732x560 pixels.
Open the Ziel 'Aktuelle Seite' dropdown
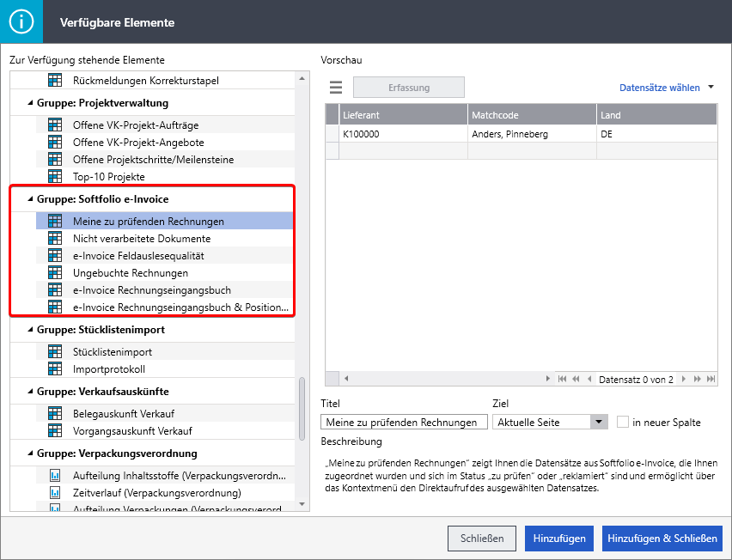click(x=599, y=422)
